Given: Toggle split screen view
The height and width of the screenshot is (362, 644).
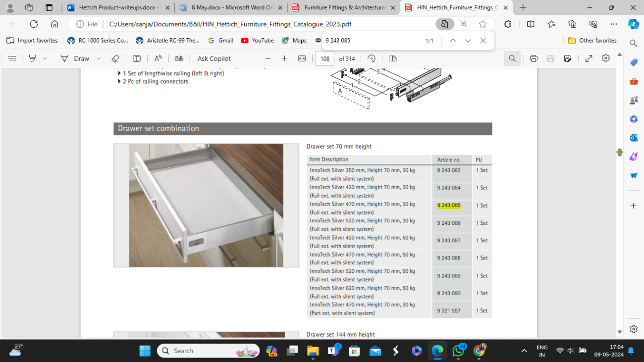Looking at the screenshot, I should pyautogui.click(x=531, y=24).
